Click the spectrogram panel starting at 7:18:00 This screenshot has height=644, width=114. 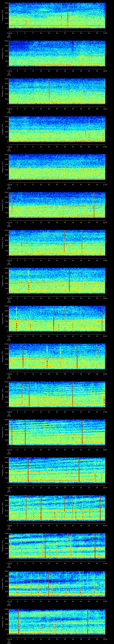pyautogui.click(x=57, y=91)
